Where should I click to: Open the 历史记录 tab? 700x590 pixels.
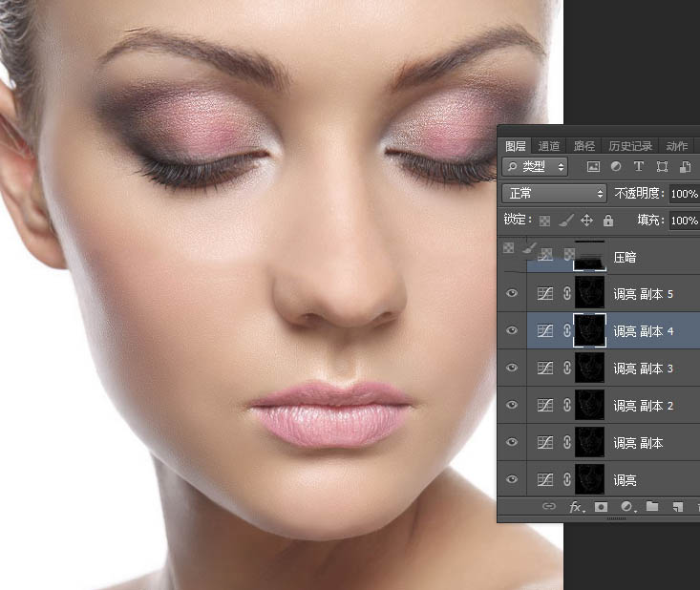tap(629, 146)
